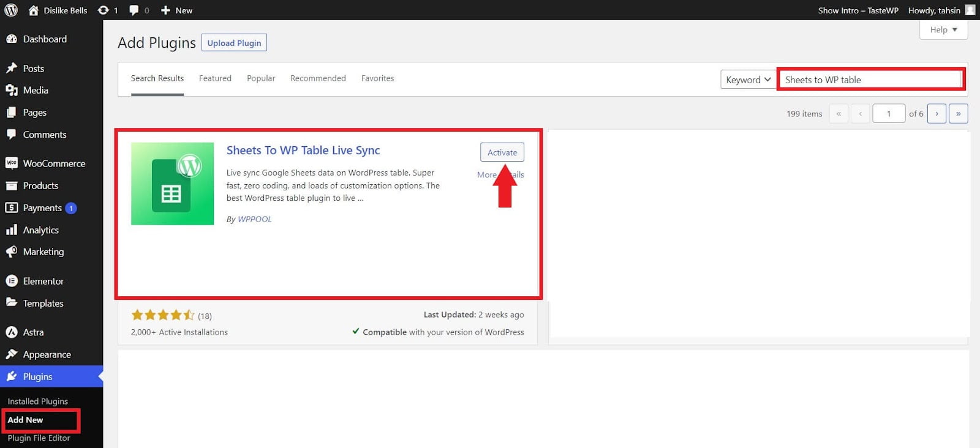
Task: Click the Comments speech icon in sidebar
Action: pyautogui.click(x=12, y=134)
